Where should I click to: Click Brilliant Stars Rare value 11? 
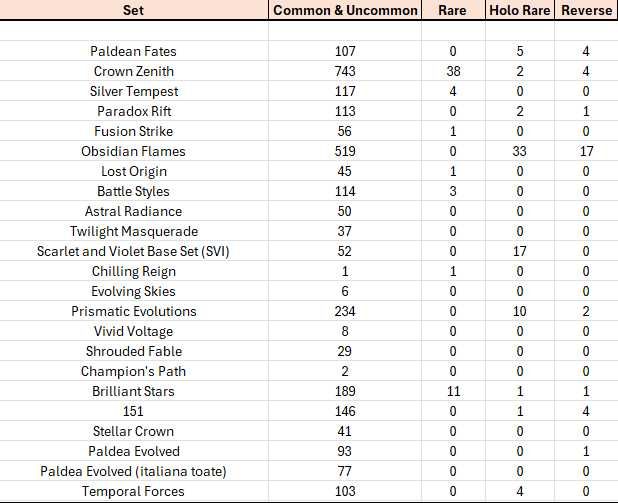pos(451,391)
